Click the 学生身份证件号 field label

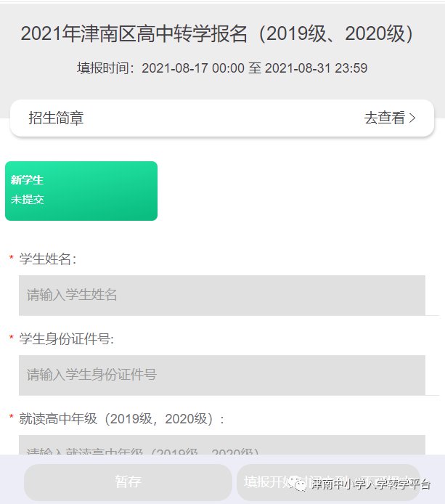coord(67,339)
